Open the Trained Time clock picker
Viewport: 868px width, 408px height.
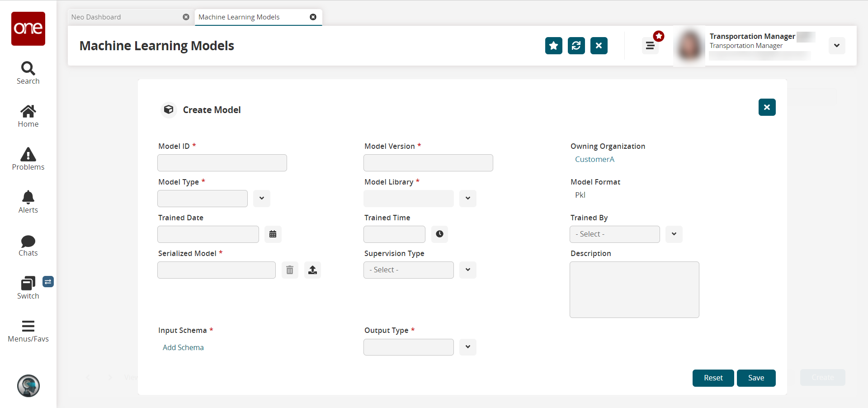439,234
